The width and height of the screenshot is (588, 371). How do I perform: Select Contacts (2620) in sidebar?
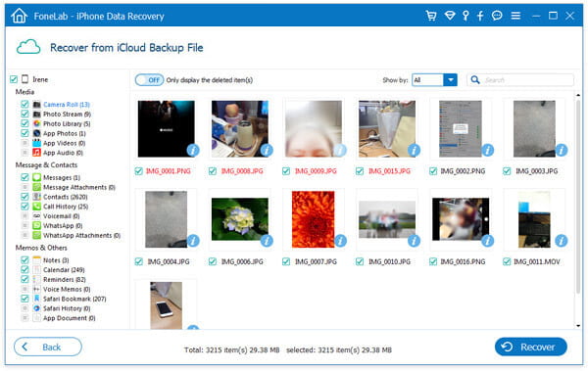pyautogui.click(x=66, y=197)
